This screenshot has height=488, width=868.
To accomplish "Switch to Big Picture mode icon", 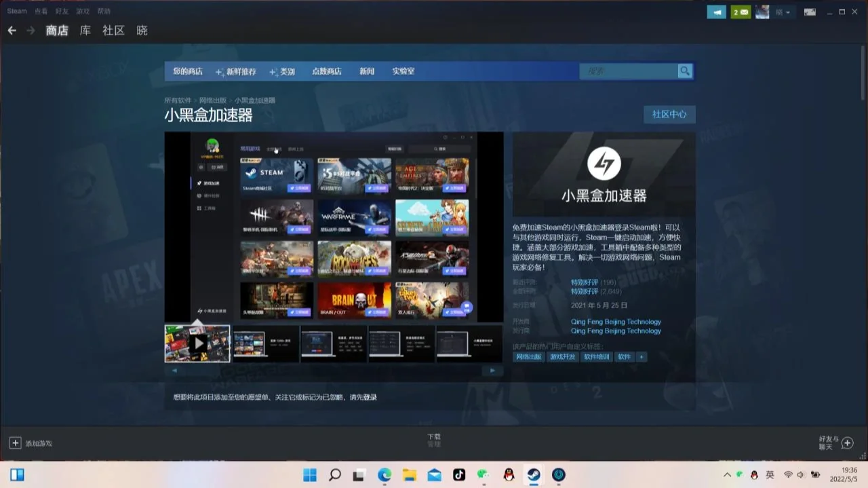I will [810, 12].
